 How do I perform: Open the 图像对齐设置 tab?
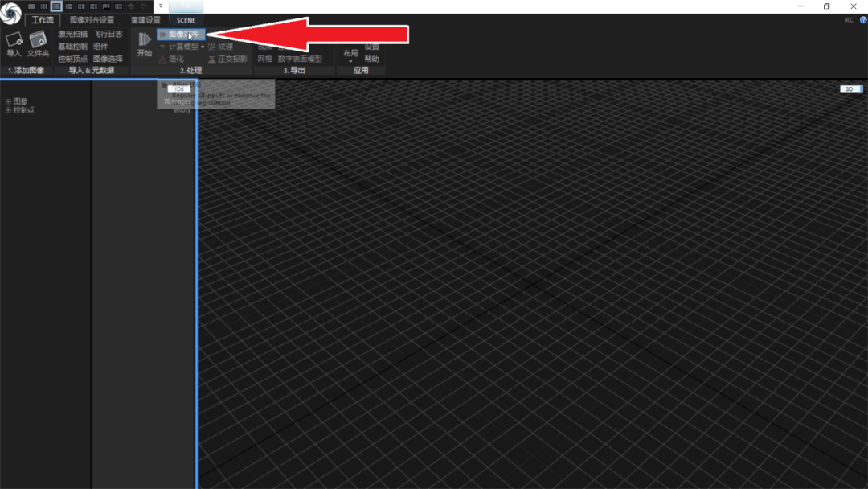tap(92, 20)
